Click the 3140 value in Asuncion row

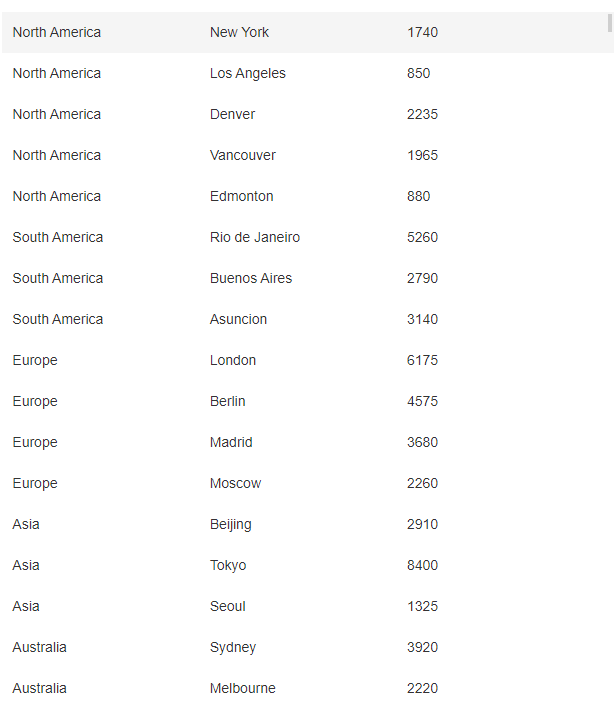tap(422, 319)
